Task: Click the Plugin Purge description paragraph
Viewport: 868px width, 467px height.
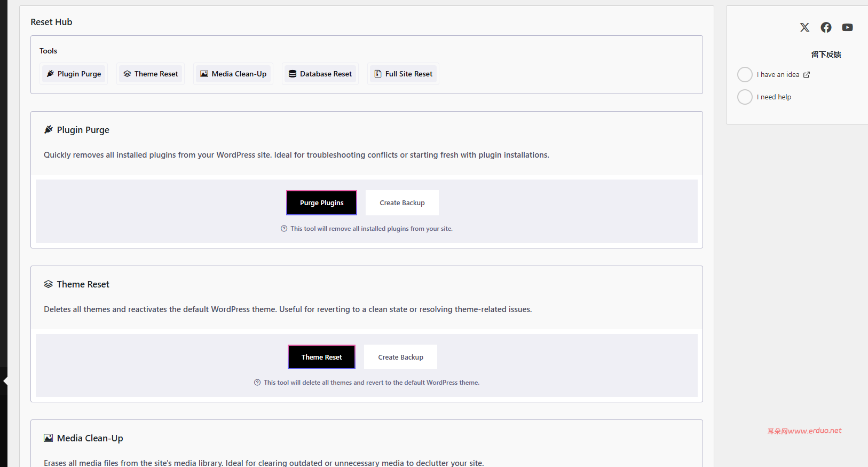Action: pos(296,155)
